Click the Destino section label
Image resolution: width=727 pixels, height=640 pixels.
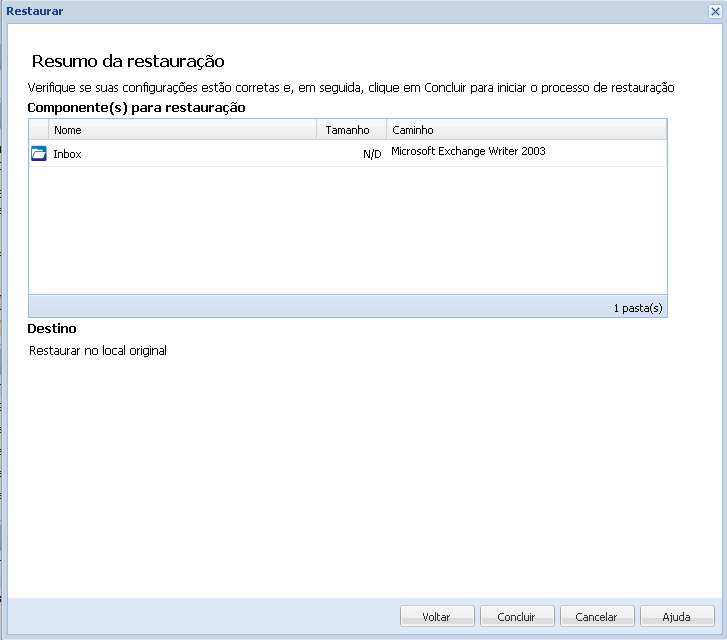point(52,328)
